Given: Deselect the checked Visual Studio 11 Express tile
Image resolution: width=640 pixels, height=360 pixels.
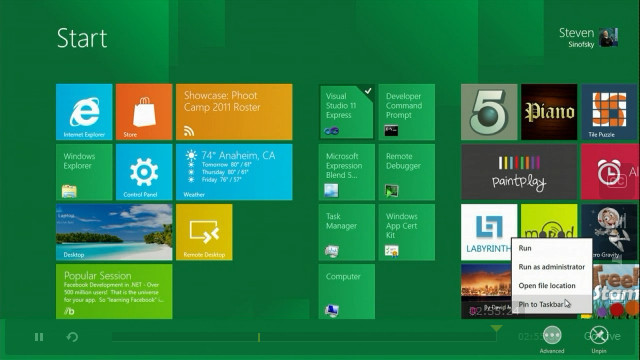Looking at the screenshot, I should pos(347,112).
